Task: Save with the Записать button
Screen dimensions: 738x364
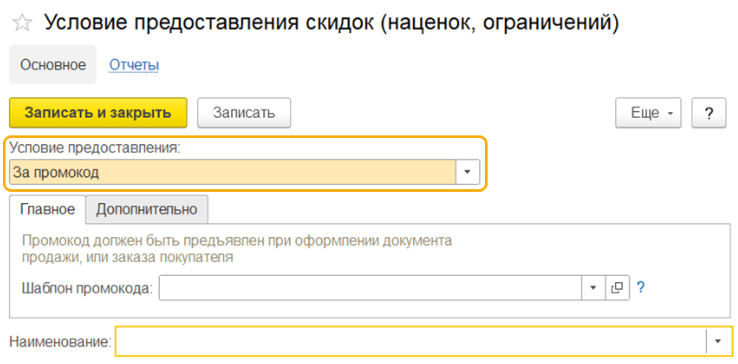Action: point(244,113)
